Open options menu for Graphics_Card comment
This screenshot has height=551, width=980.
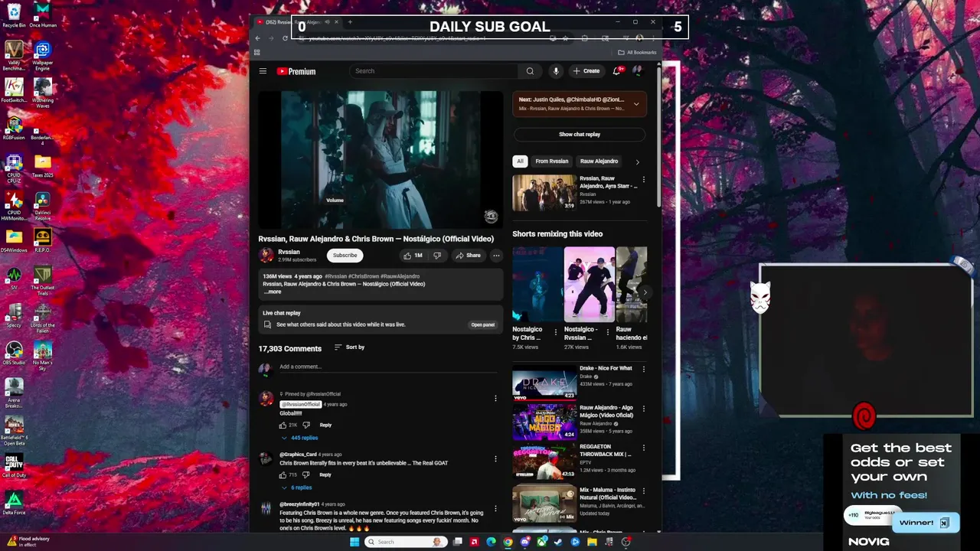pos(495,459)
